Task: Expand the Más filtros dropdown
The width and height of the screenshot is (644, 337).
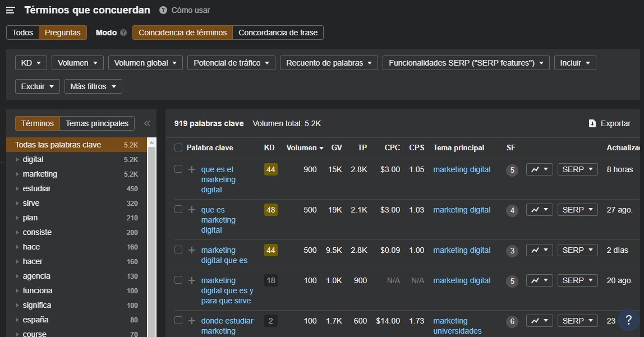Action: (93, 86)
